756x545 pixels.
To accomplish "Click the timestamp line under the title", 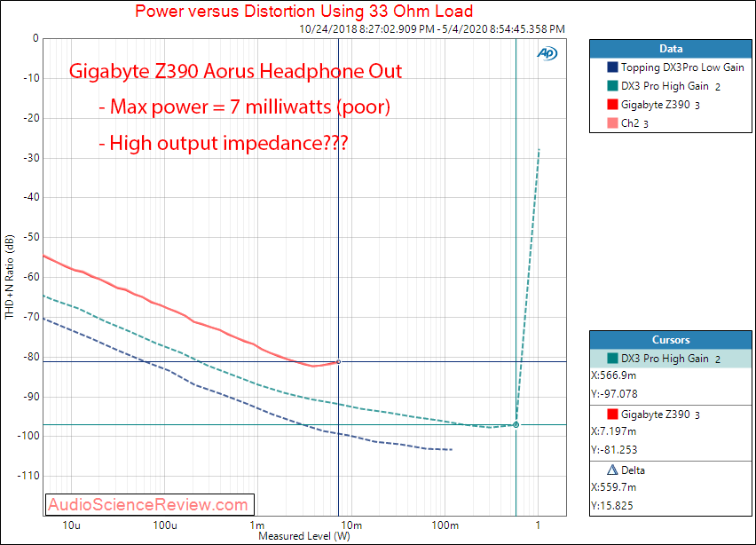I will (432, 29).
